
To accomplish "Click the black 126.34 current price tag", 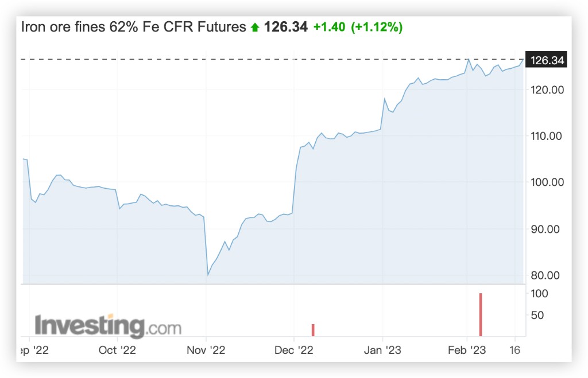I will pyautogui.click(x=547, y=60).
